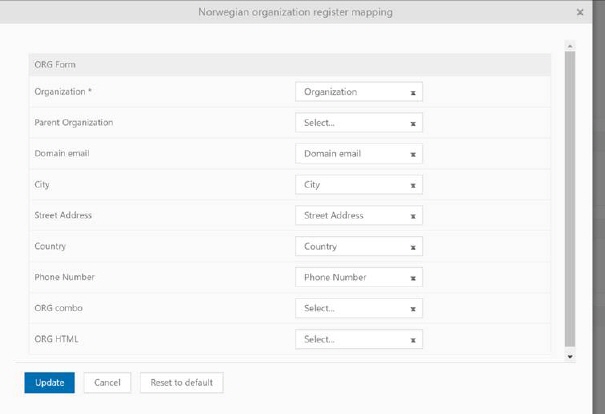Viewport: 605px width, 414px height.
Task: Clear the Domain email mapping x icon
Action: click(413, 154)
